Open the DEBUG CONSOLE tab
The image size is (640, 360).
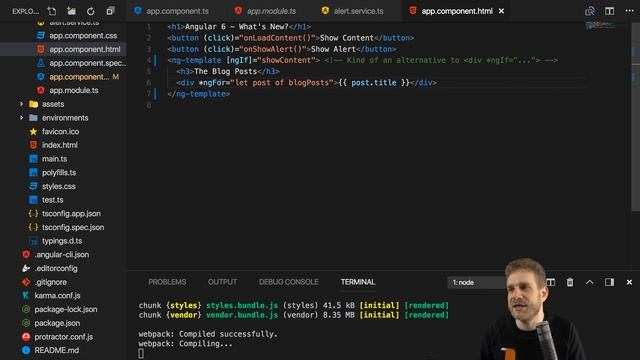click(x=288, y=282)
